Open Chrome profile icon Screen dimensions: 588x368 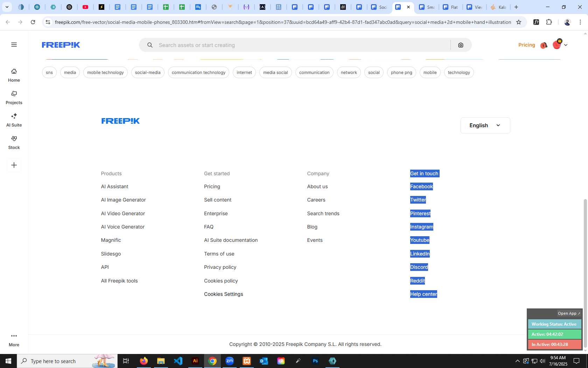pos(567,22)
